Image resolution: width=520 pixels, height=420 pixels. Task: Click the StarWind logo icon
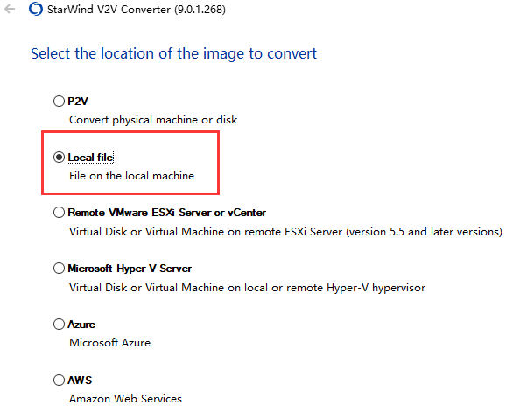click(36, 9)
